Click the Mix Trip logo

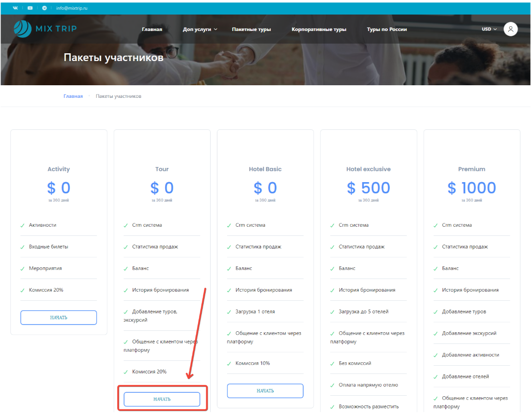coord(45,29)
